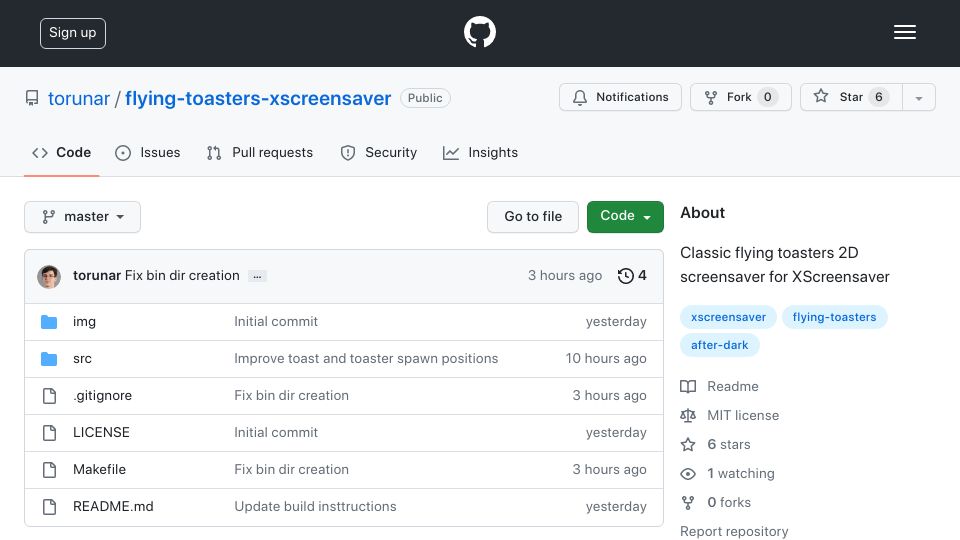The width and height of the screenshot is (960, 540).
Task: Open the 0 forks link
Action: coord(729,503)
